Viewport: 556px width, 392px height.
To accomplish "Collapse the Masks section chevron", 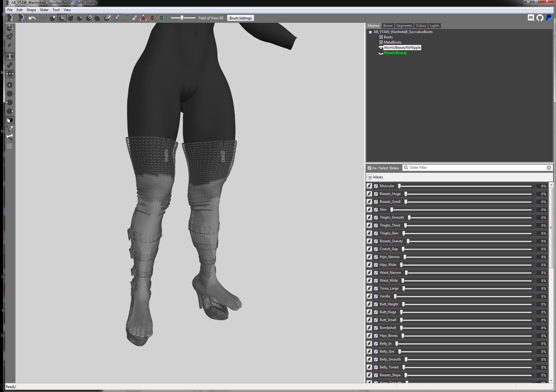I will [370, 177].
